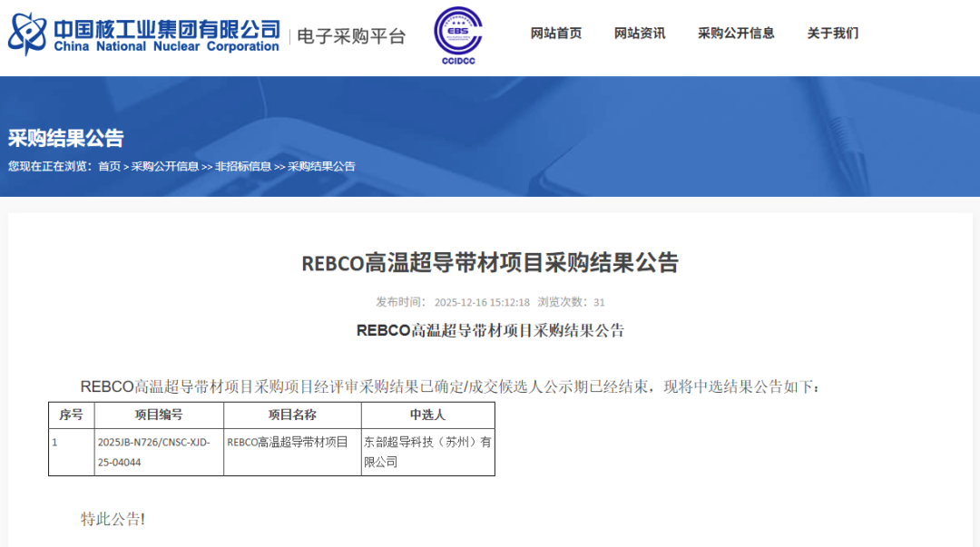Screen dimensions: 980x547
Task: Click the 采购结果公告 banner heading
Action: 65,138
